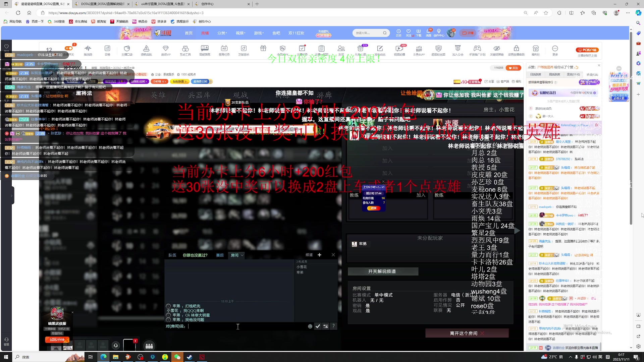Open the 钻粉联赛 badge
644x362 pixels.
pos(180,81)
